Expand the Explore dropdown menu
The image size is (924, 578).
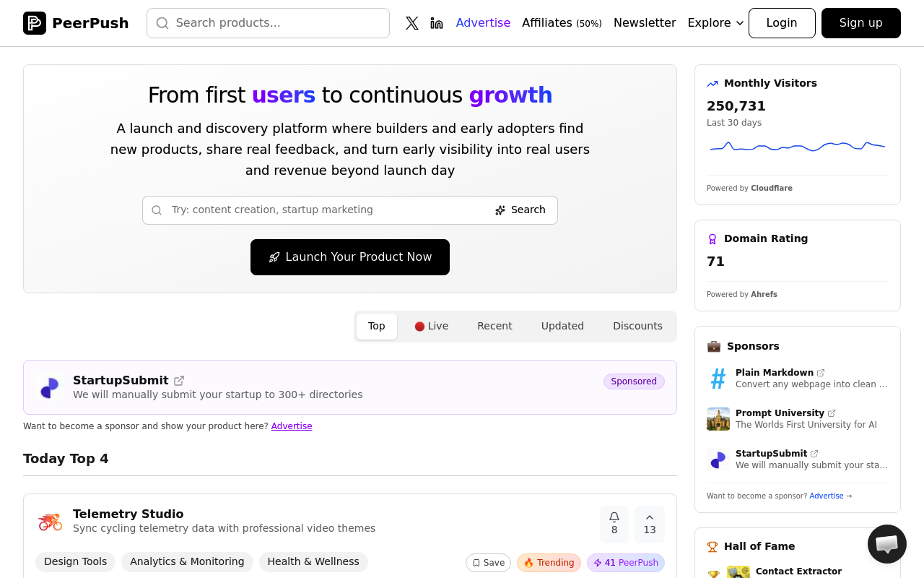point(715,23)
